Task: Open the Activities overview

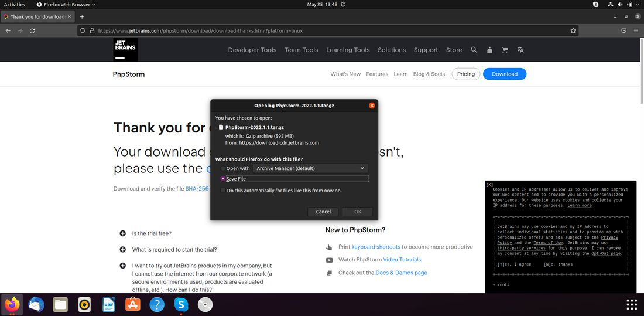Action: tap(15, 5)
